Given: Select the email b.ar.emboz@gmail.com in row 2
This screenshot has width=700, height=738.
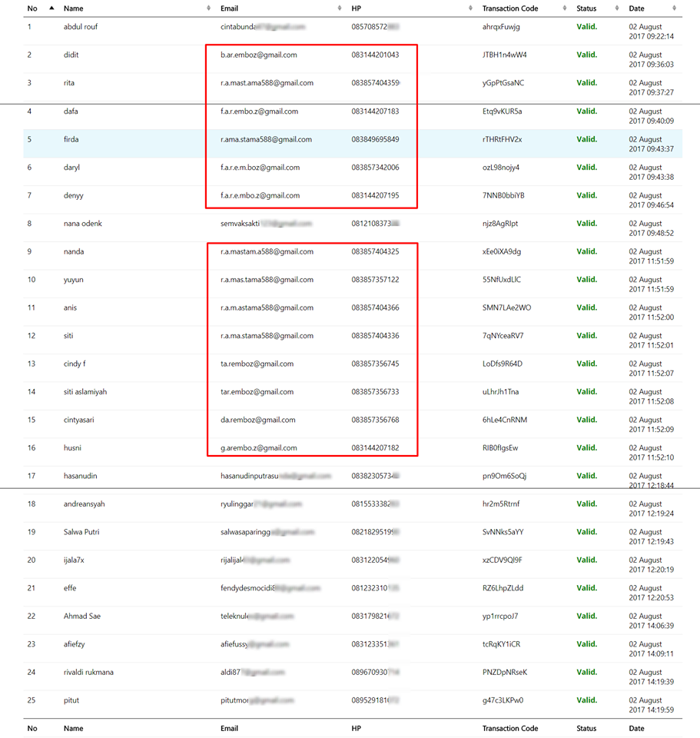Looking at the screenshot, I should pos(258,55).
